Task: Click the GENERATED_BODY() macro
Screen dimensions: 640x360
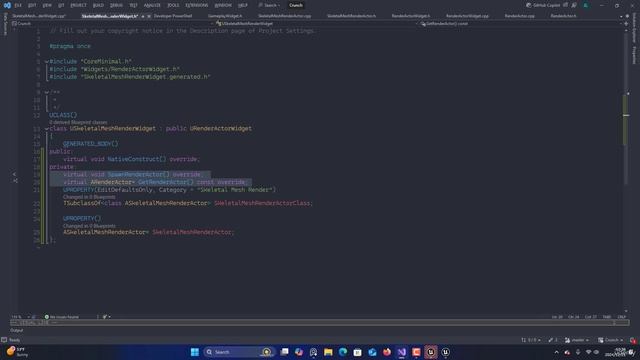Action: pyautogui.click(x=91, y=144)
